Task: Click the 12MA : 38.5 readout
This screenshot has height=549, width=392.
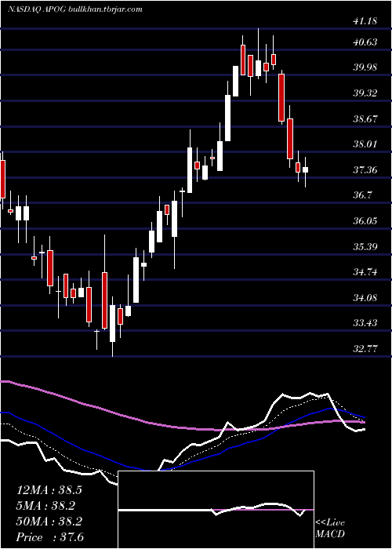Action: point(49,490)
